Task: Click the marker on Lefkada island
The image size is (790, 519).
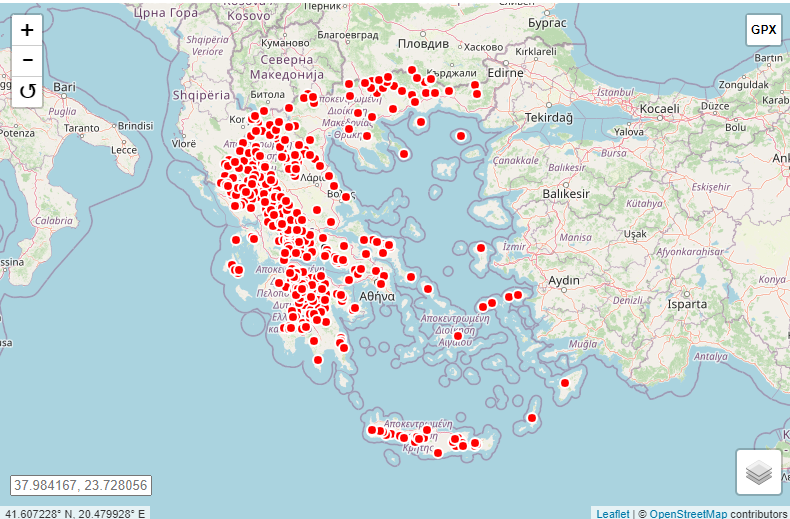Action: 236,240
